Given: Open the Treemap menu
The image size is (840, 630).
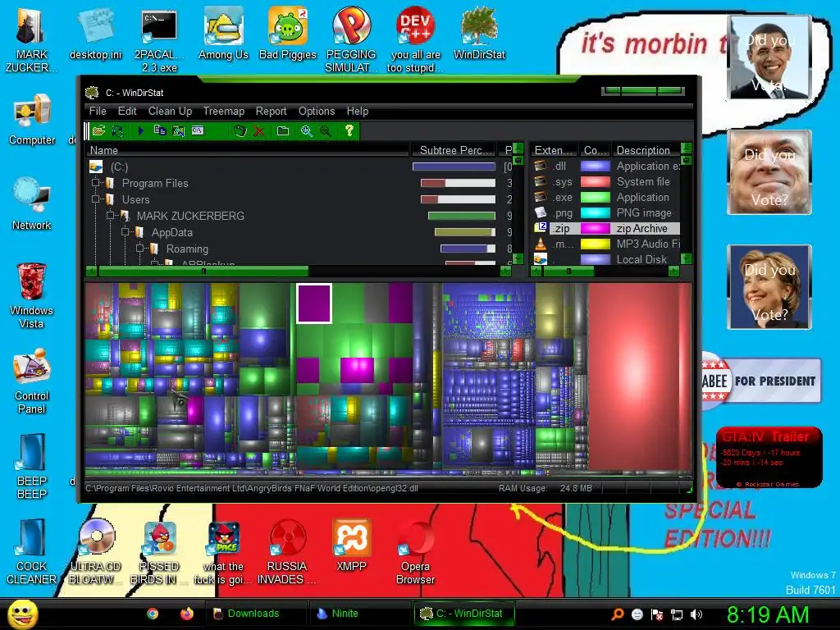Looking at the screenshot, I should point(223,111).
